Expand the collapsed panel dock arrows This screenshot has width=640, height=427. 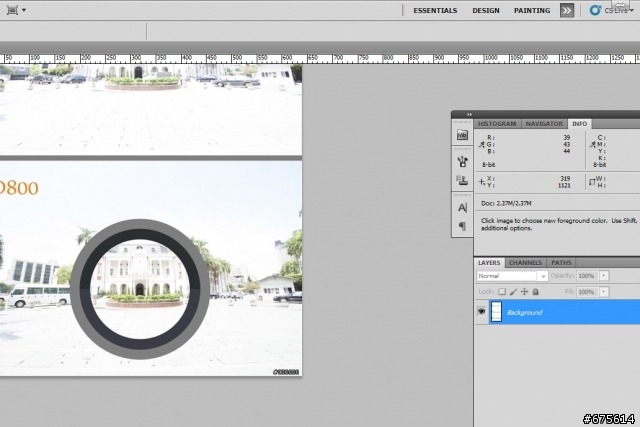(469, 114)
